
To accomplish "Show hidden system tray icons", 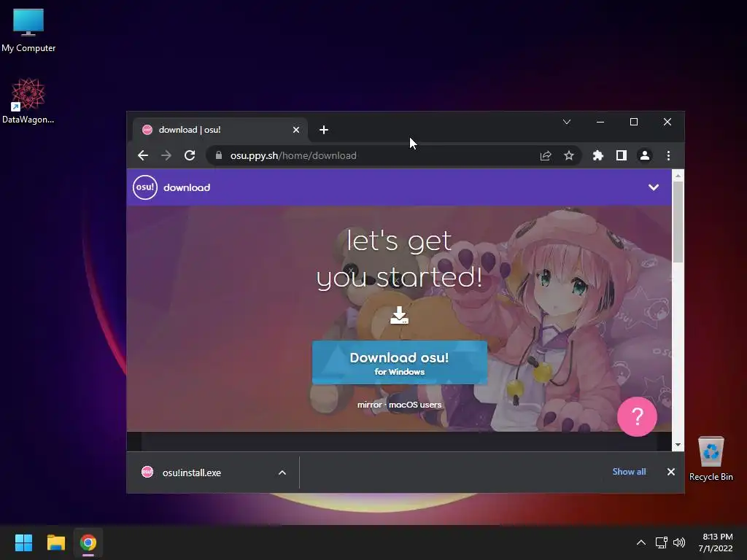I will [641, 542].
